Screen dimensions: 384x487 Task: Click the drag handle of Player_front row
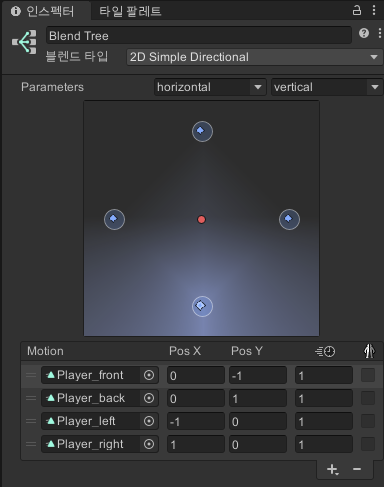[31, 375]
